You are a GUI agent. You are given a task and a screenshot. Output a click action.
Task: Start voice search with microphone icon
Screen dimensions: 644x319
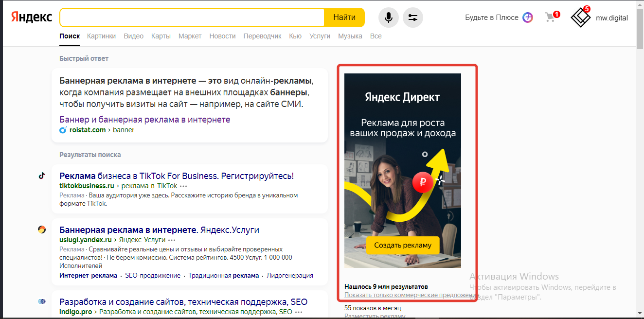tap(389, 18)
